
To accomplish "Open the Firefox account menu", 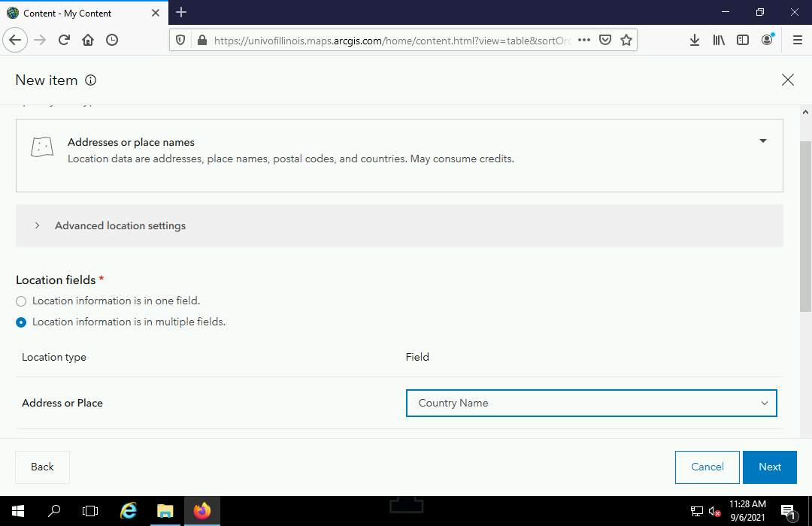I will (767, 39).
